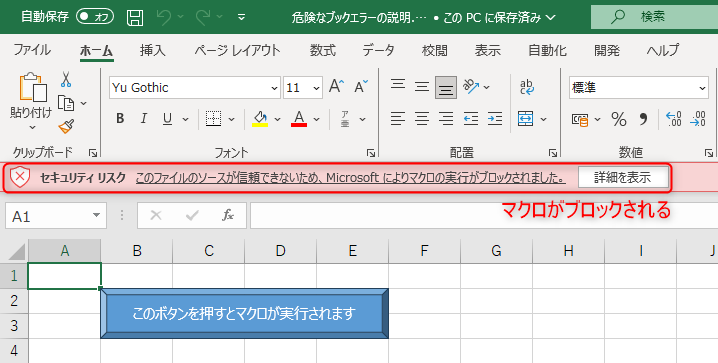
Task: Click the Orientation text-angle icon
Action: point(471,86)
